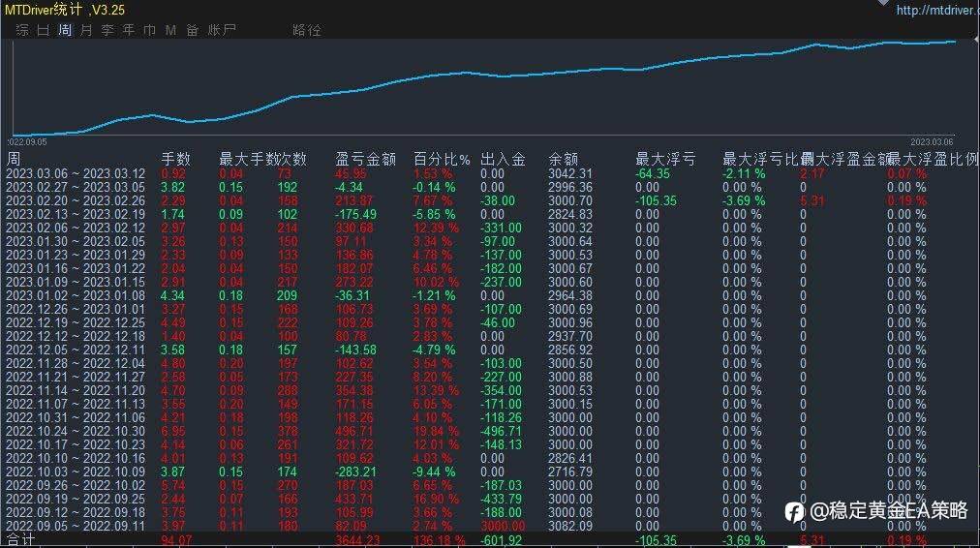
Task: Click loss amount -143.58
Action: coord(355,350)
